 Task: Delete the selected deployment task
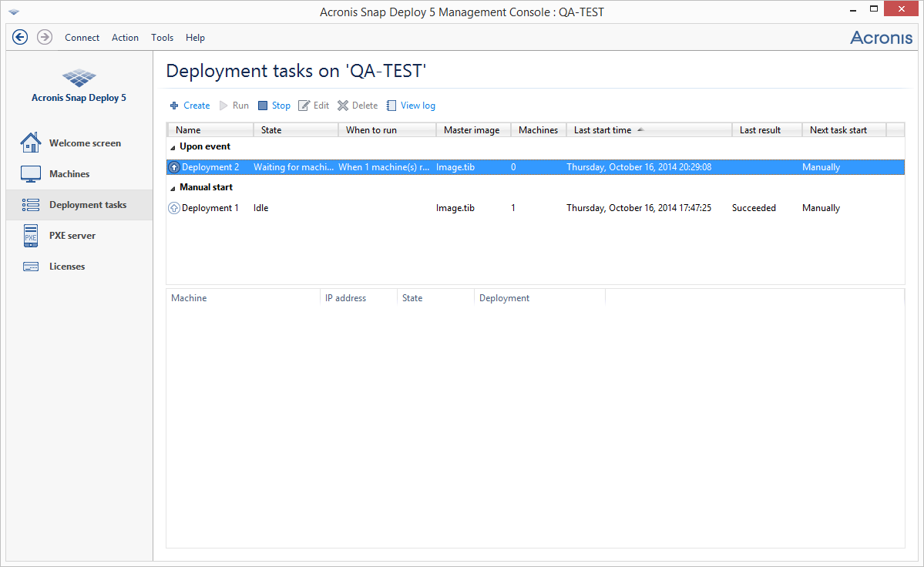pyautogui.click(x=357, y=105)
